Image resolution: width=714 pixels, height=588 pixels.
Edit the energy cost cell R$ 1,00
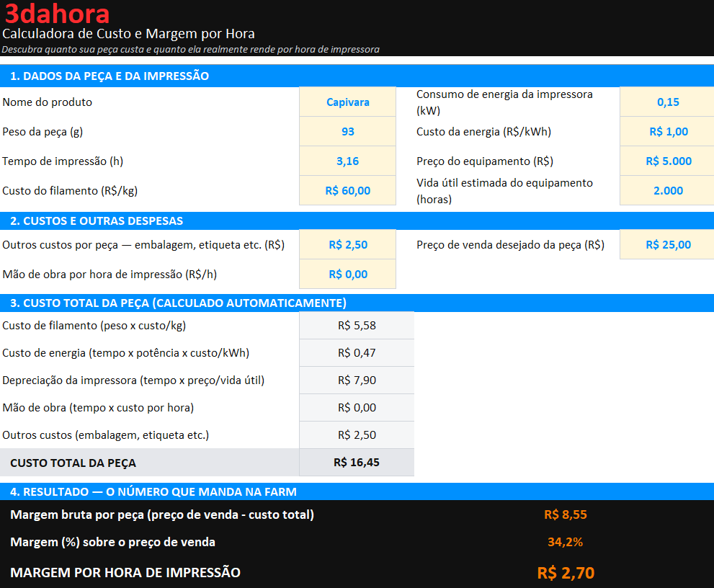[667, 132]
